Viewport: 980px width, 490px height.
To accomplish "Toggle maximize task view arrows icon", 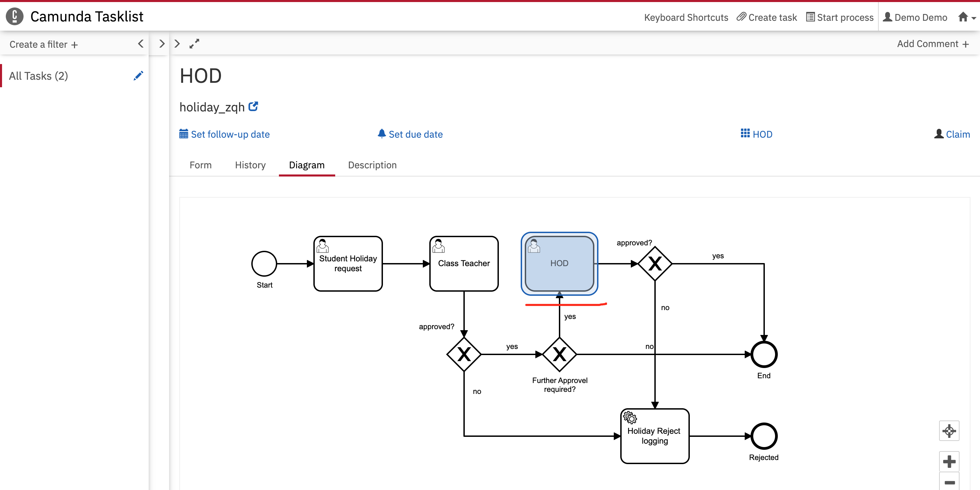I will [x=194, y=44].
